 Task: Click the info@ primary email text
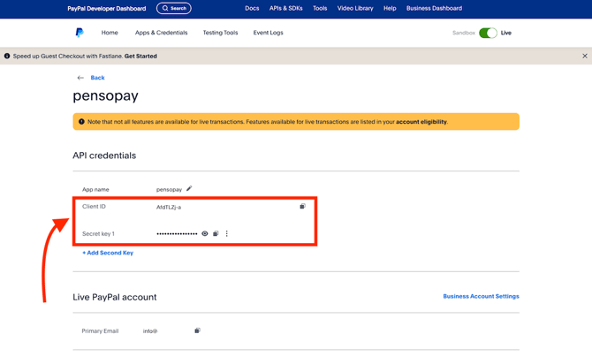[150, 331]
